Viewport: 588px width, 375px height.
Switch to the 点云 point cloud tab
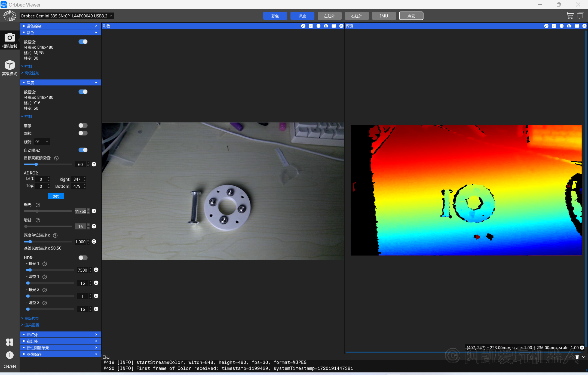[411, 16]
